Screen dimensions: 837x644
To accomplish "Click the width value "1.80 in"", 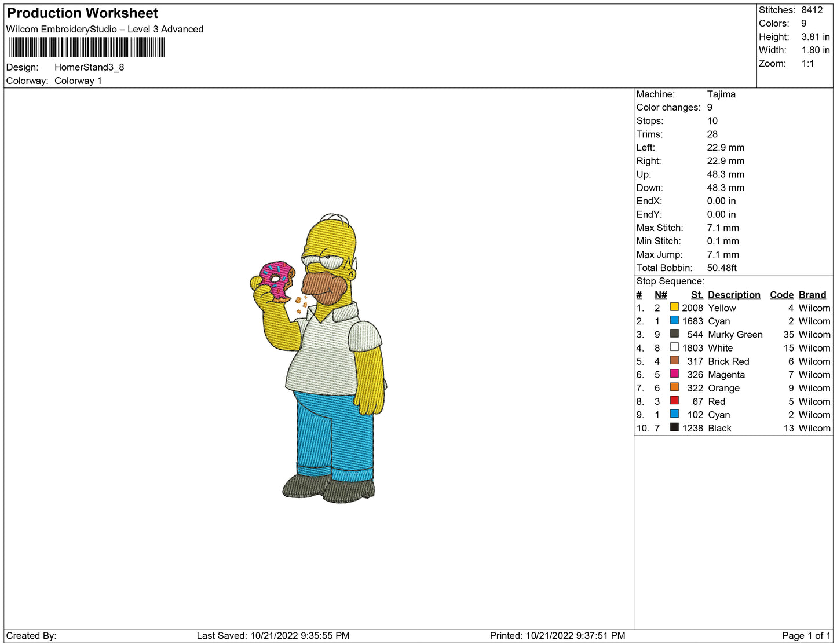I will (x=816, y=50).
